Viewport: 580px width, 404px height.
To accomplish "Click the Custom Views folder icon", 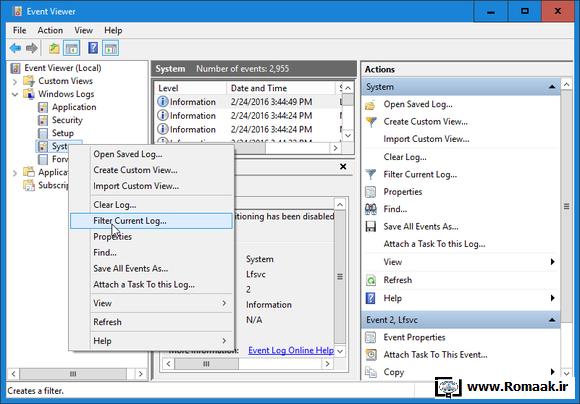I will coord(29,81).
